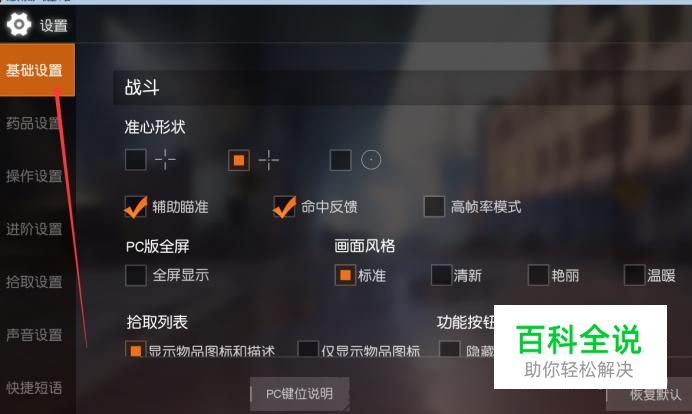Uncheck the 命中反馈 option

tap(284, 207)
